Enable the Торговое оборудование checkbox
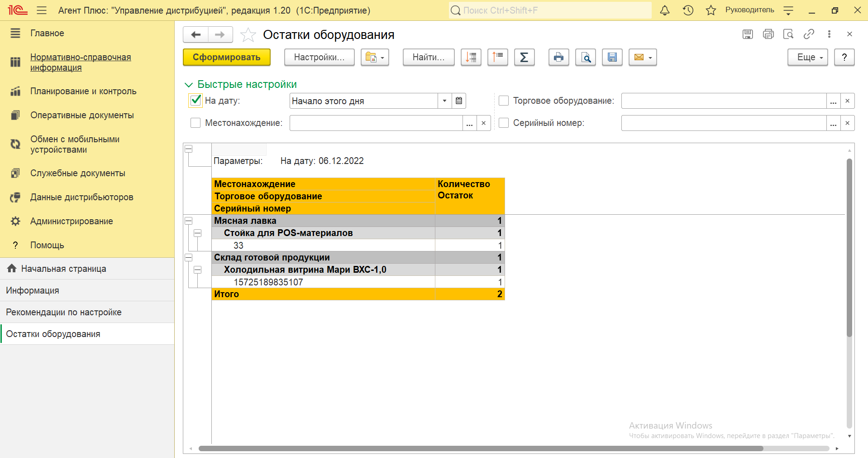 click(x=504, y=101)
